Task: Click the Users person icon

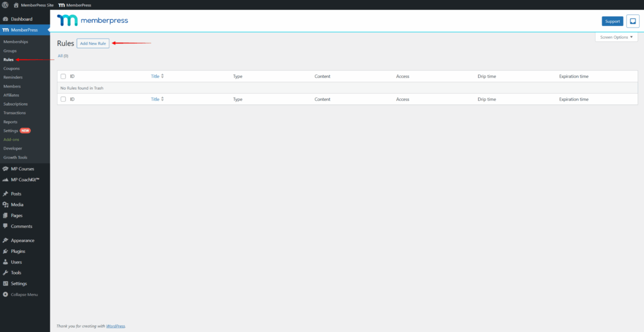Action: 5,262
